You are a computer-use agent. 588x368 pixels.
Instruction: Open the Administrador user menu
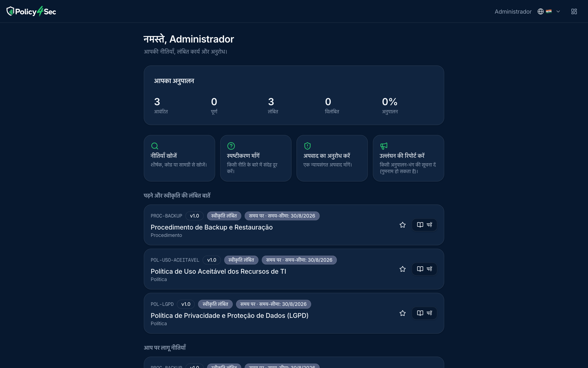(x=513, y=11)
